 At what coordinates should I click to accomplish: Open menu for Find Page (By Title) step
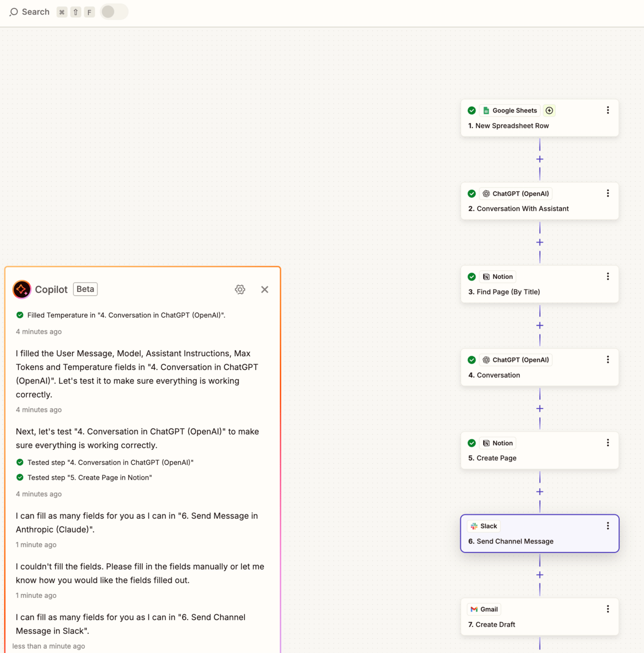pos(608,277)
